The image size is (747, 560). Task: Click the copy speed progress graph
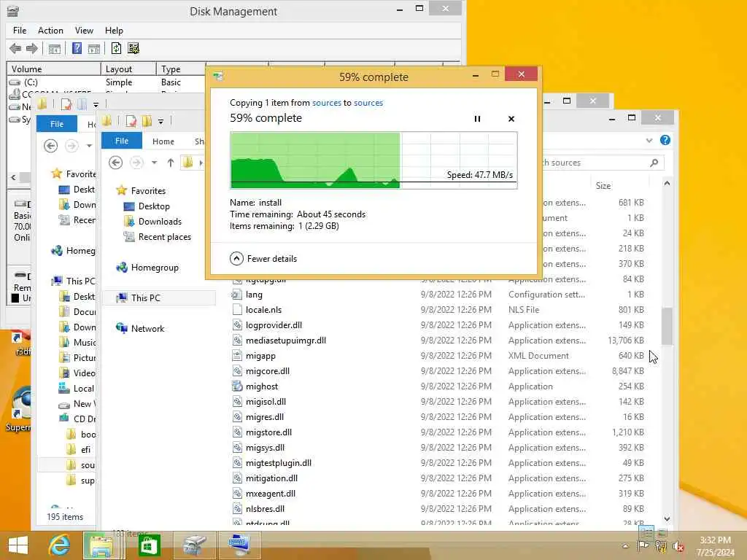(373, 160)
